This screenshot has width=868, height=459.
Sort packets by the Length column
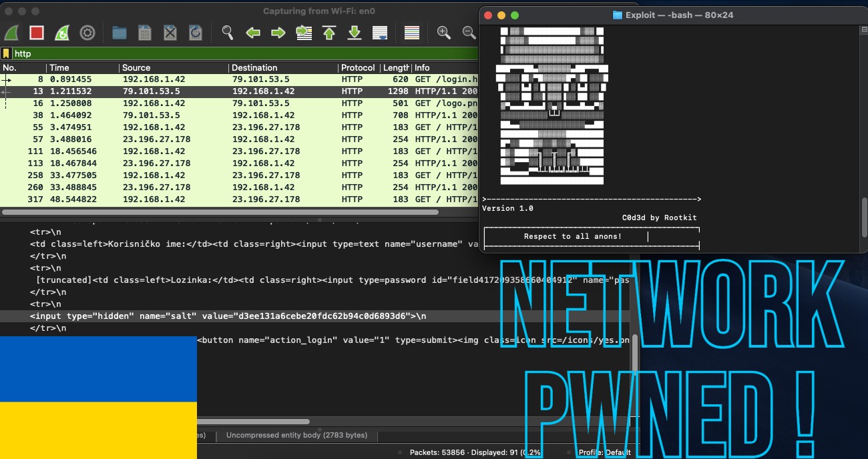click(x=395, y=67)
